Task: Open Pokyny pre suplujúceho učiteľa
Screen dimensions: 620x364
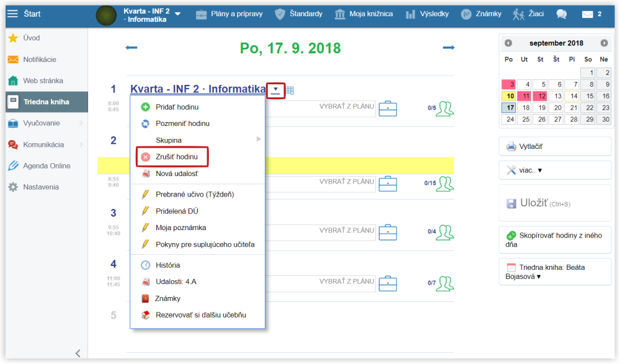Action: 198,244
